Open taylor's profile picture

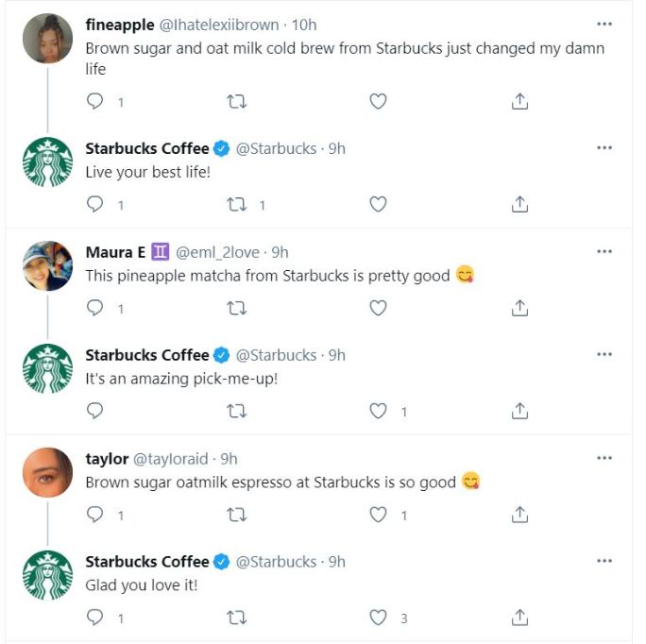pos(47,470)
